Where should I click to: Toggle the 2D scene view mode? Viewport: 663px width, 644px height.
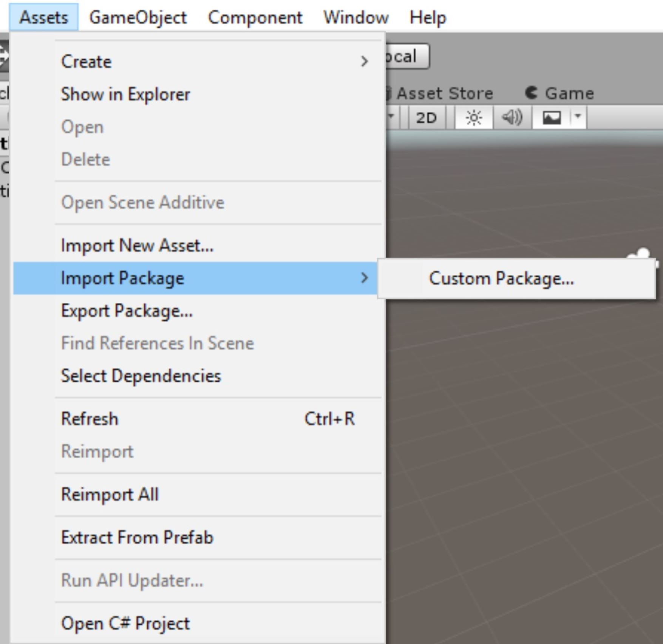(426, 118)
